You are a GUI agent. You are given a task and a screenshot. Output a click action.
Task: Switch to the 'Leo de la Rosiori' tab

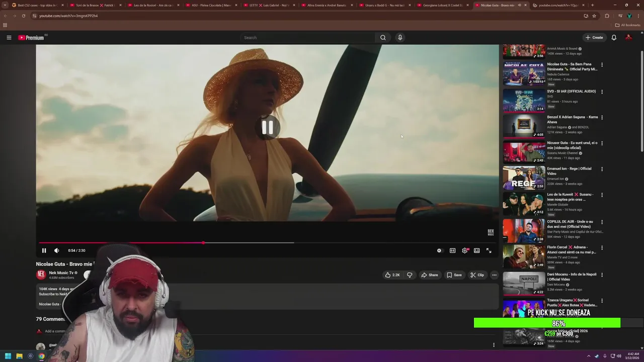pos(153,5)
